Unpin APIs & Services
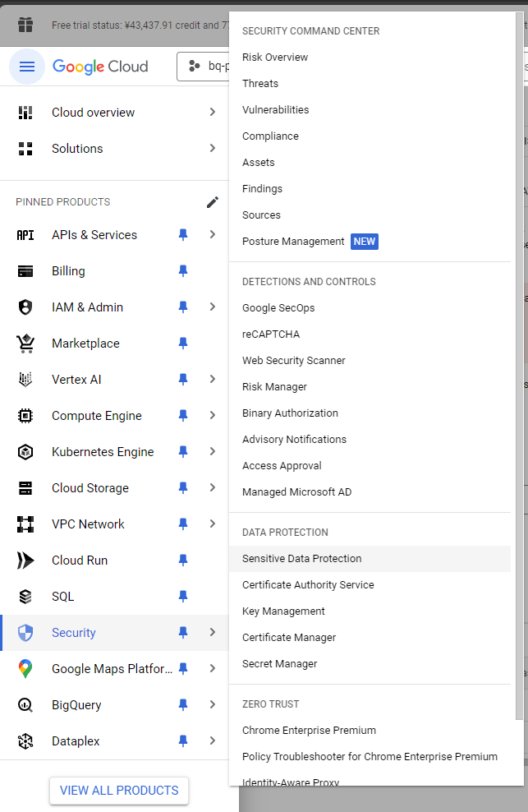Viewport: 528px width, 812px height. pyautogui.click(x=183, y=235)
